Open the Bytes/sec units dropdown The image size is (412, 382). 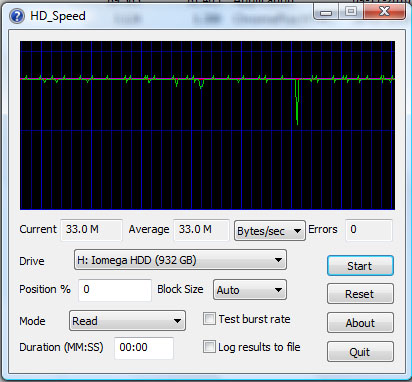point(270,231)
